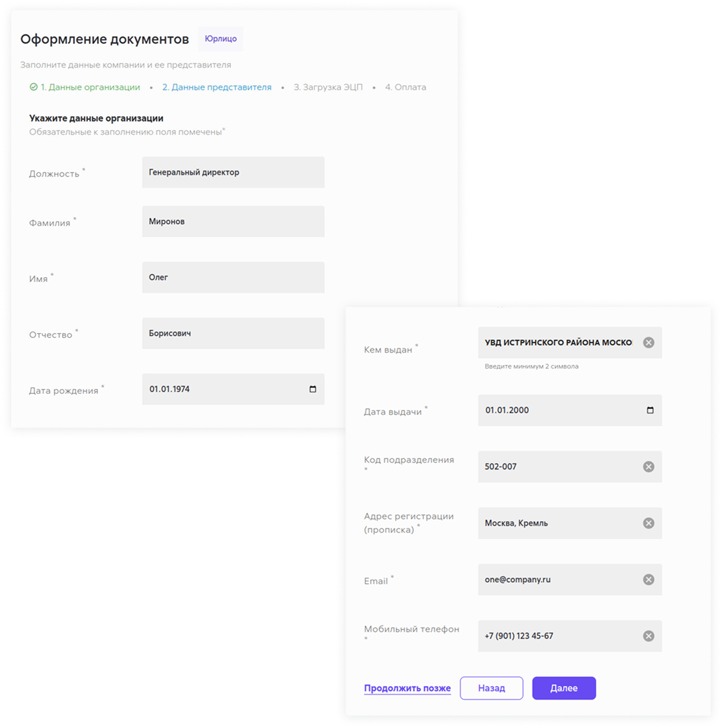The image size is (722, 728).
Task: Click the Далее button
Action: click(x=564, y=688)
